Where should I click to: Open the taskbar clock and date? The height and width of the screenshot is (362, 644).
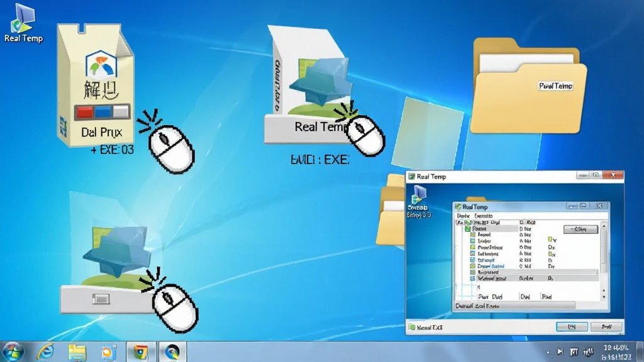point(616,352)
